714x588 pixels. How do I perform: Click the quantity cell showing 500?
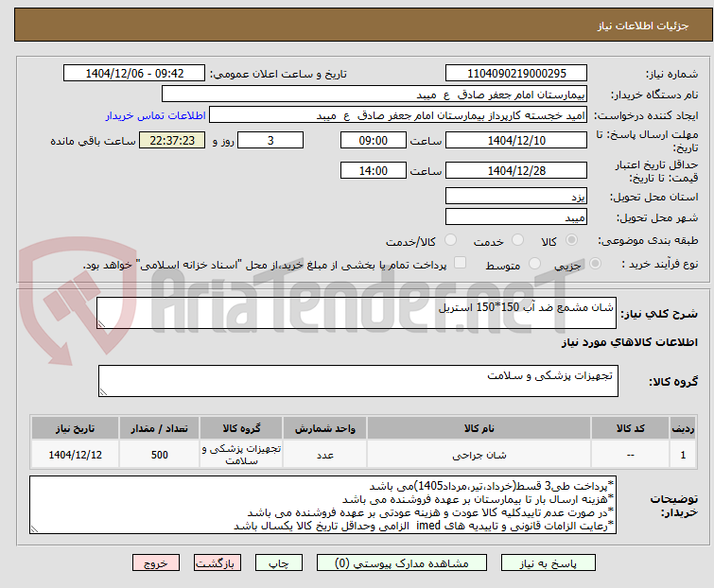click(160, 454)
